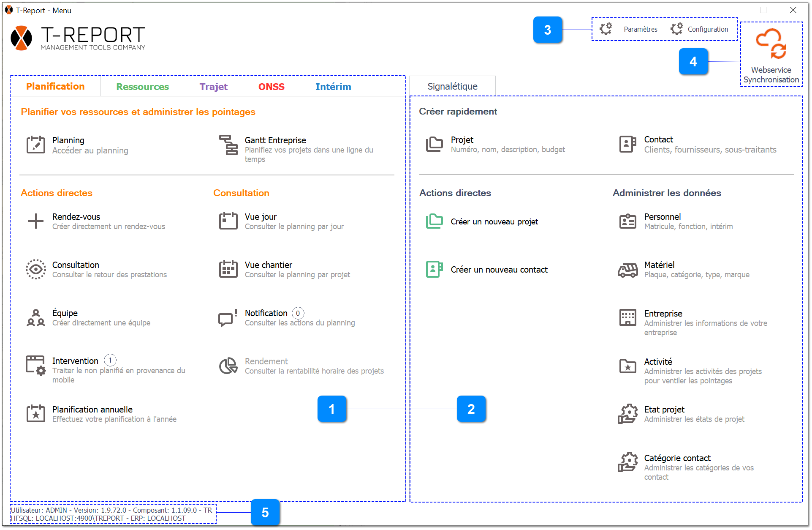812x530 pixels.
Task: Click the Personnel ID card icon
Action: (627, 221)
